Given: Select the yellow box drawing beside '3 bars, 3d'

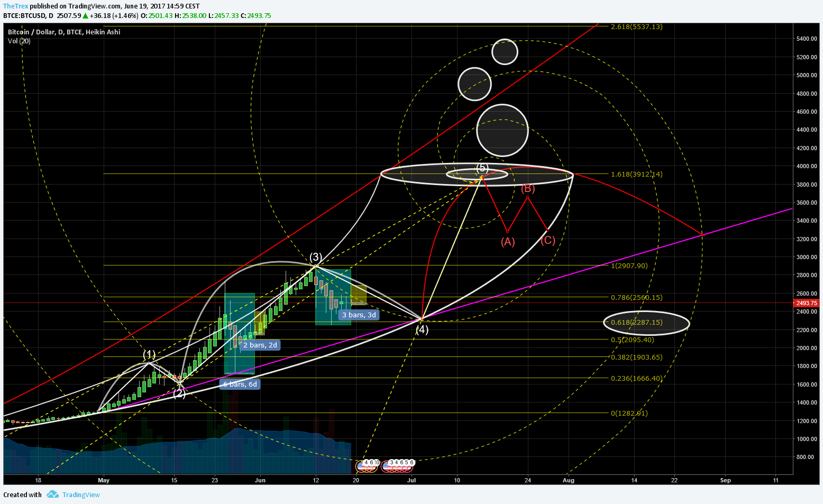Looking at the screenshot, I should click(359, 295).
